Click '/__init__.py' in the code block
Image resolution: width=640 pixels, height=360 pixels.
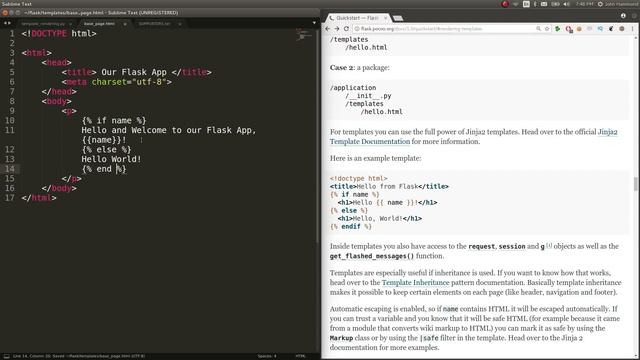click(368, 96)
